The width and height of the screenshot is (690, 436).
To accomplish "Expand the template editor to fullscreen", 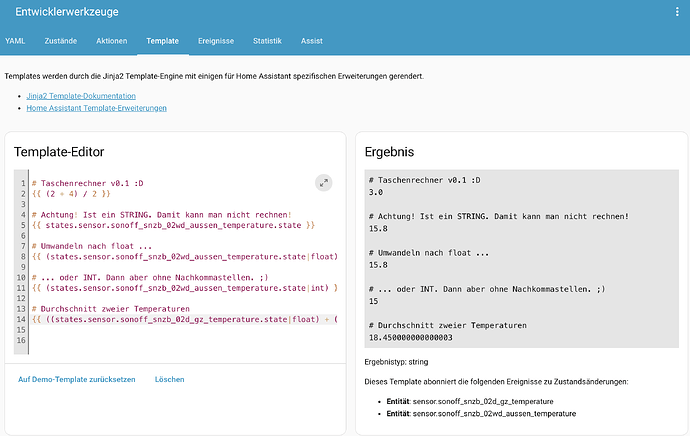I will tap(323, 183).
